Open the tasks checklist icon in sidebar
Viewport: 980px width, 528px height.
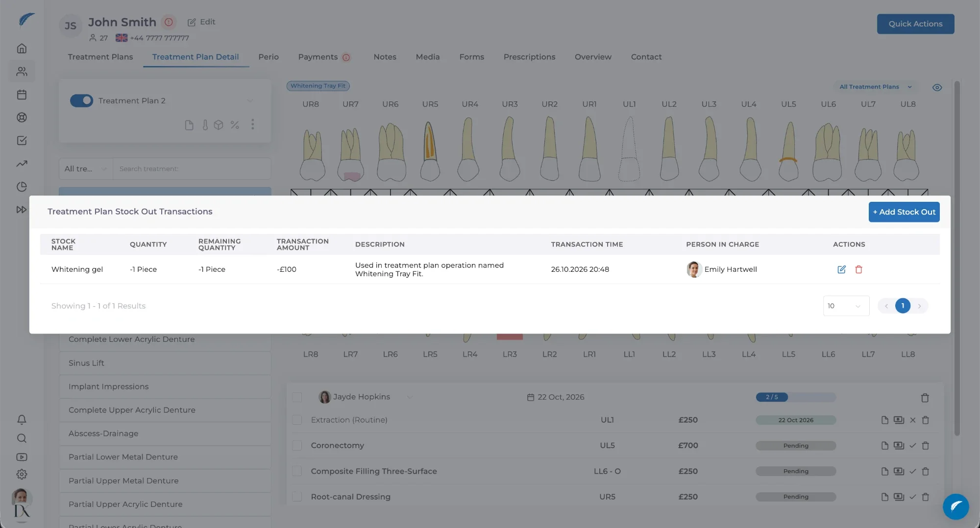(22, 141)
